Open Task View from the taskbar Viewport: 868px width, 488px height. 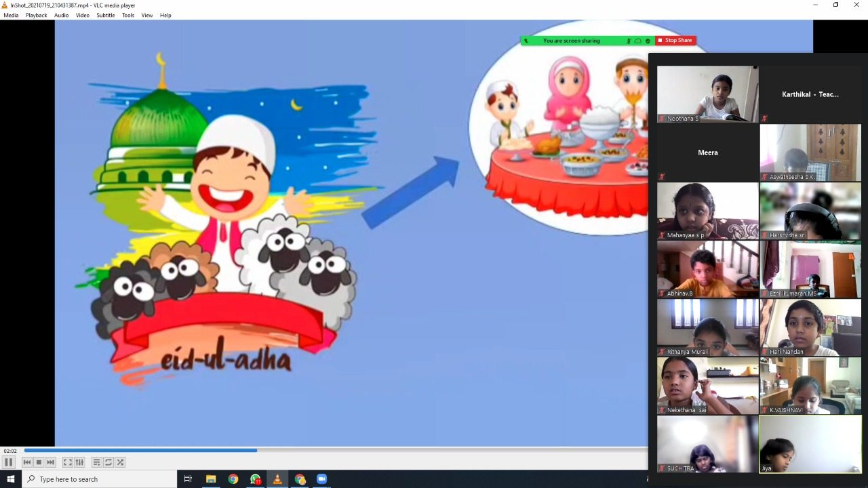188,479
